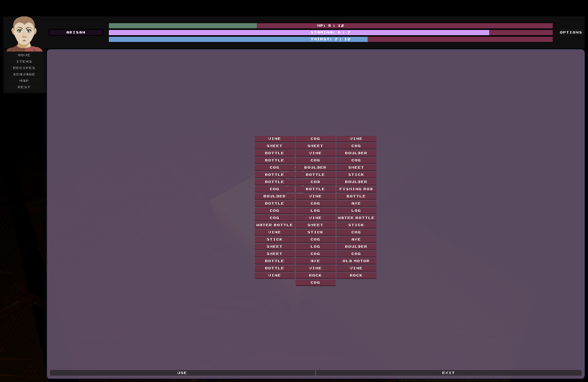588x382 pixels.
Task: Select VINE directly below left WATER BOTTLE
Action: [x=274, y=232]
